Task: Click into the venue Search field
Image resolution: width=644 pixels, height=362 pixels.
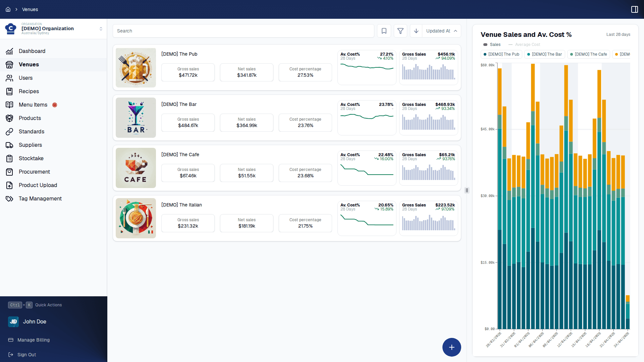Action: pyautogui.click(x=244, y=31)
